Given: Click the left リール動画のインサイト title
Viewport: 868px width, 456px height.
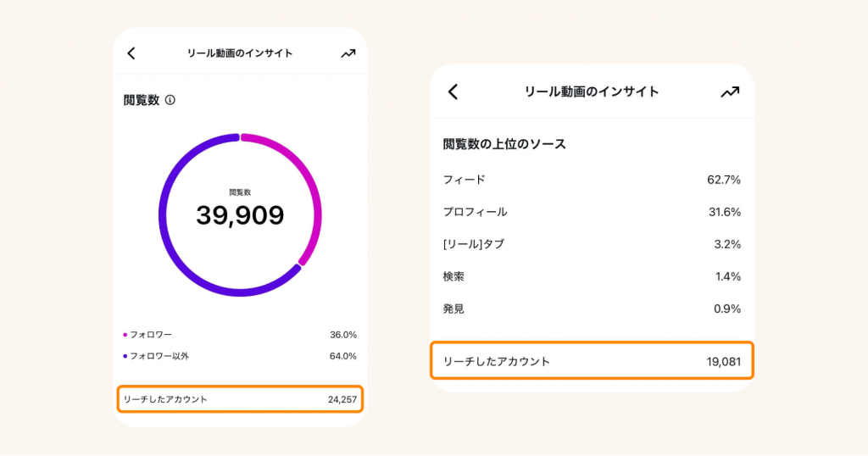Looking at the screenshot, I should click(240, 53).
